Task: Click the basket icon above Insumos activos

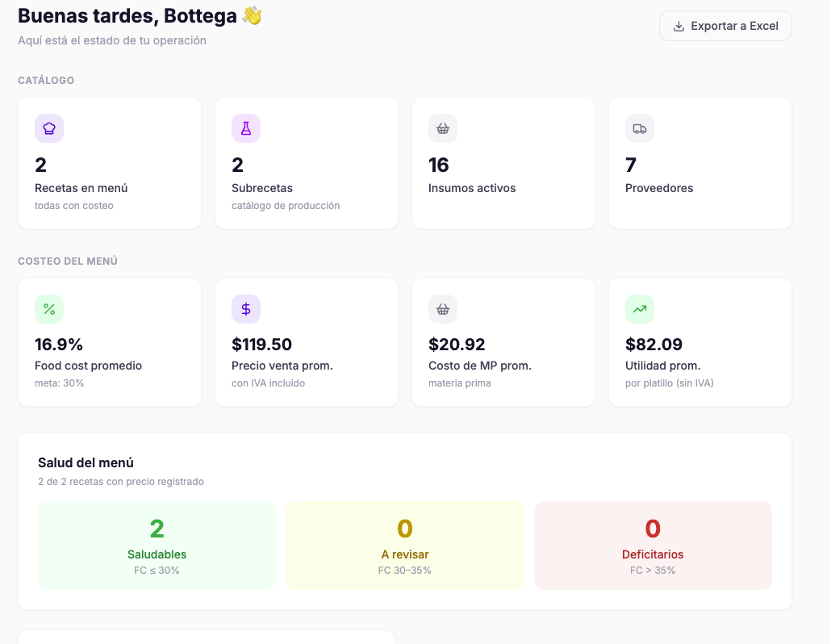Action: click(x=443, y=128)
